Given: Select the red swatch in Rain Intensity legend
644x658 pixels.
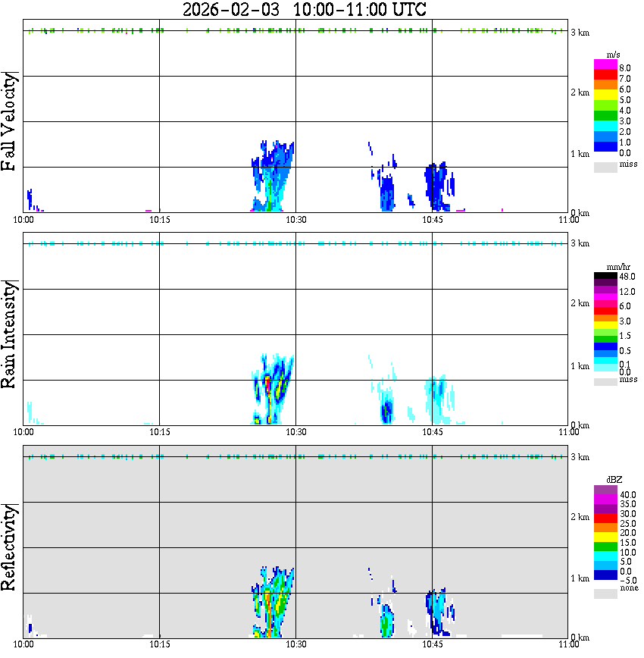Looking at the screenshot, I should pyautogui.click(x=605, y=311).
